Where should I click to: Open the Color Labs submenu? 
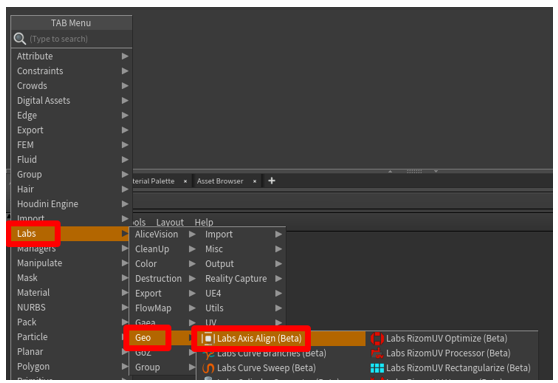[x=165, y=264]
